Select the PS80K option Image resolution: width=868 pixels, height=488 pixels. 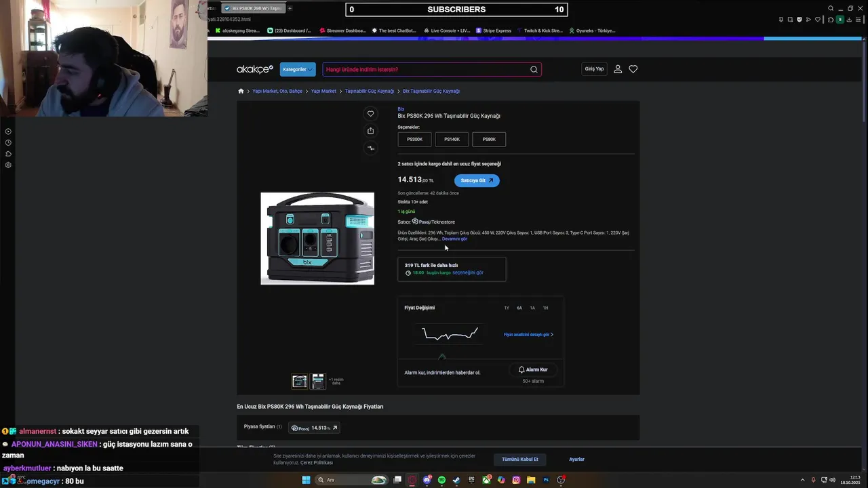tap(489, 140)
